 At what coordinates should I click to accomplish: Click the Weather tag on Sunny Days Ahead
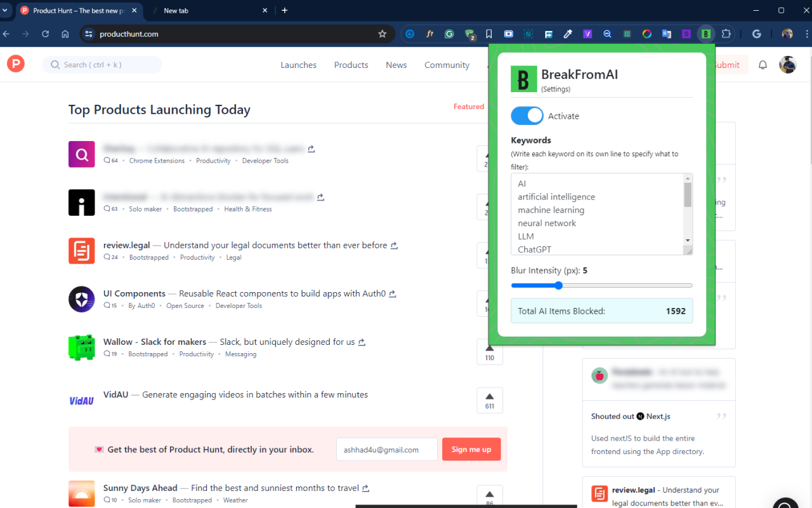(235, 500)
